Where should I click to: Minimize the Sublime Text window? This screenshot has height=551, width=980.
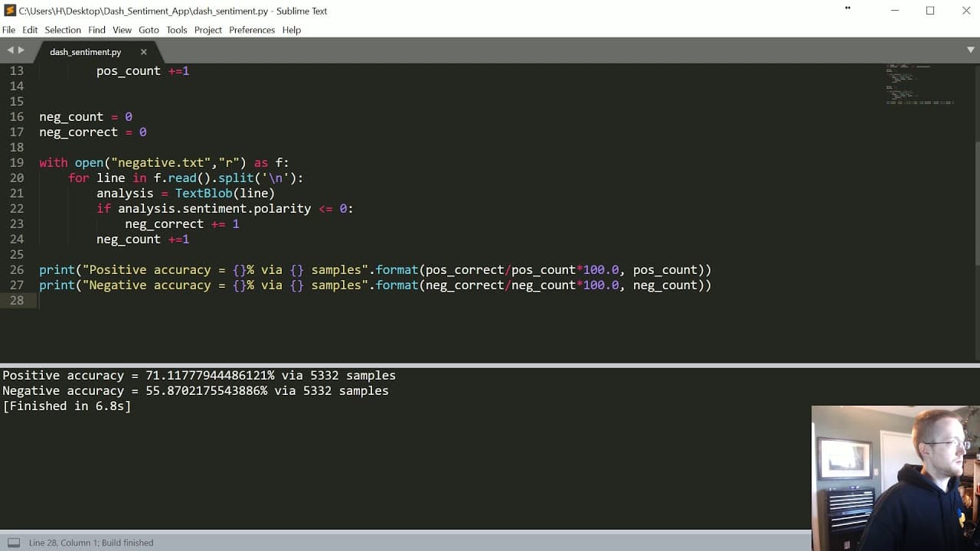[x=895, y=11]
